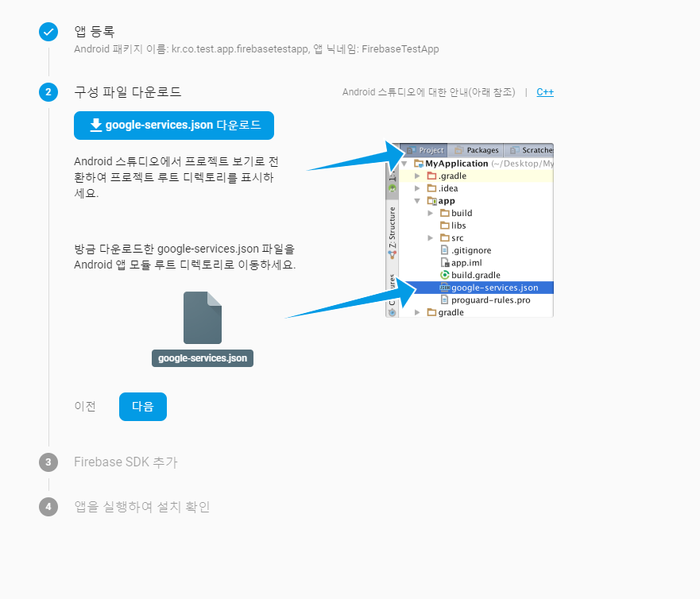Click the instruction to move google-services.json

(185, 257)
